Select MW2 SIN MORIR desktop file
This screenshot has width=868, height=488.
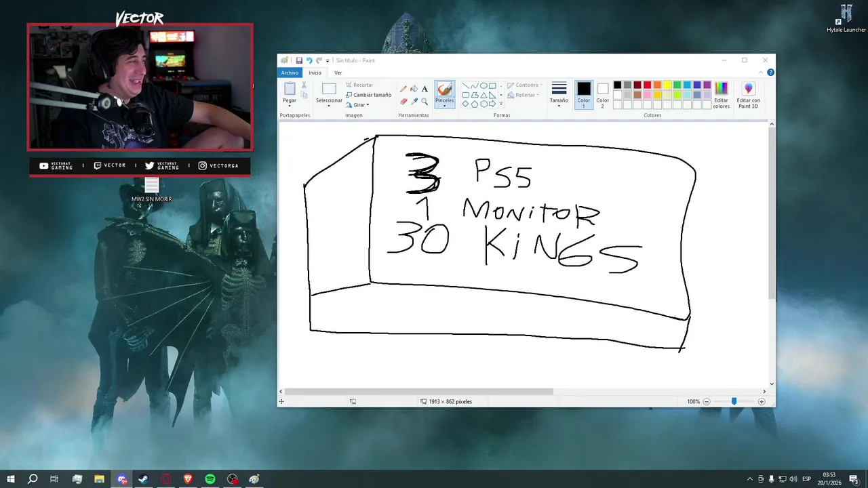pyautogui.click(x=152, y=190)
